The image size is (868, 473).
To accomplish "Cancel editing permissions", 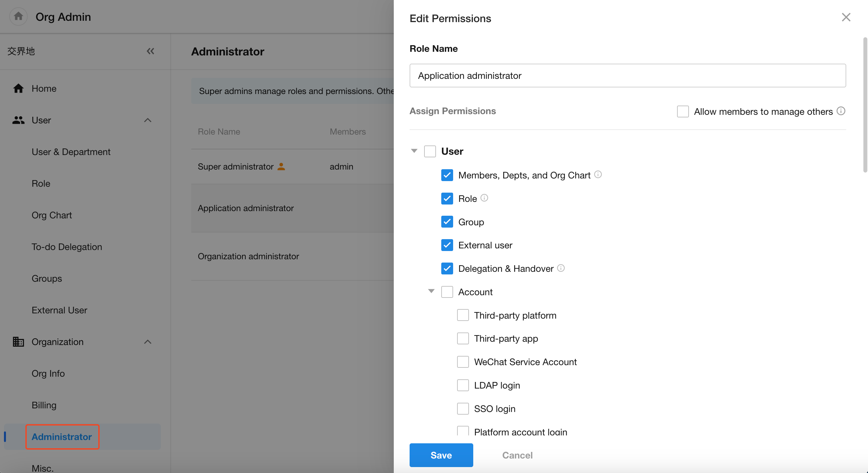I will pos(517,455).
